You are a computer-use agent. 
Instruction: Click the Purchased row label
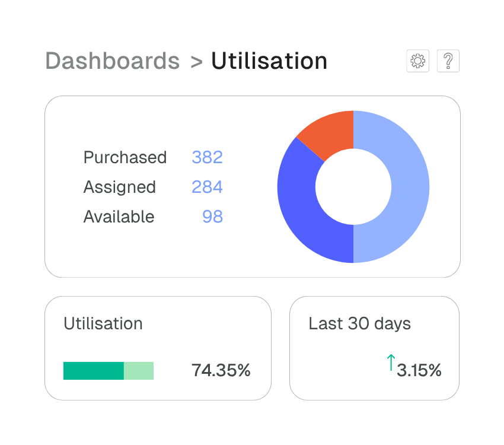[x=125, y=157]
